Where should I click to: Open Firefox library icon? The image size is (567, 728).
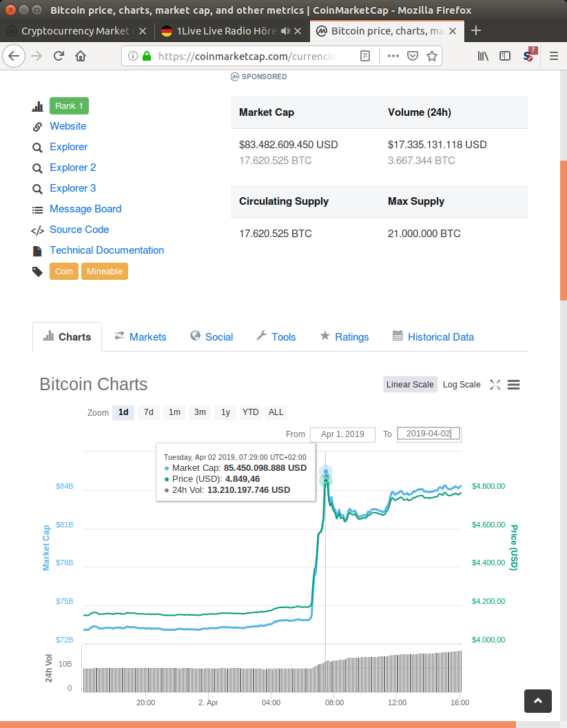(x=484, y=57)
